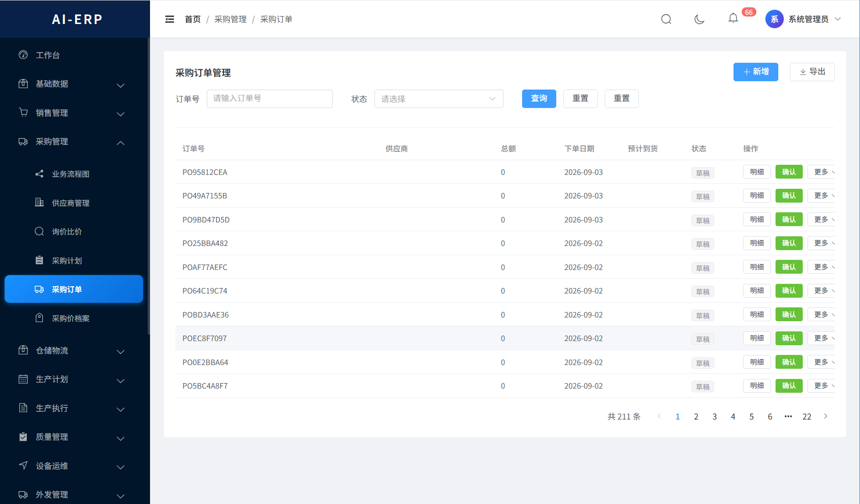Open 更多 dropdown for order PO5BC4A8F7
Screen dimensions: 860x504
coord(822,386)
